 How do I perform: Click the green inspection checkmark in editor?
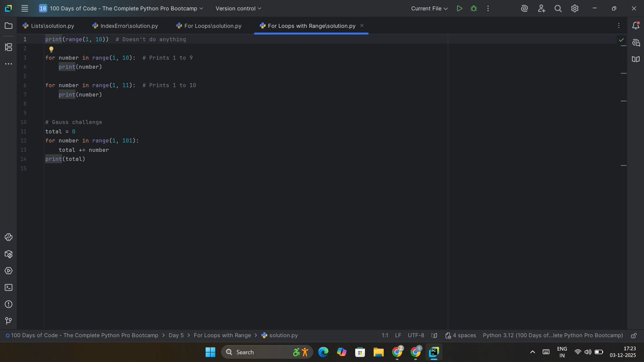tap(622, 40)
